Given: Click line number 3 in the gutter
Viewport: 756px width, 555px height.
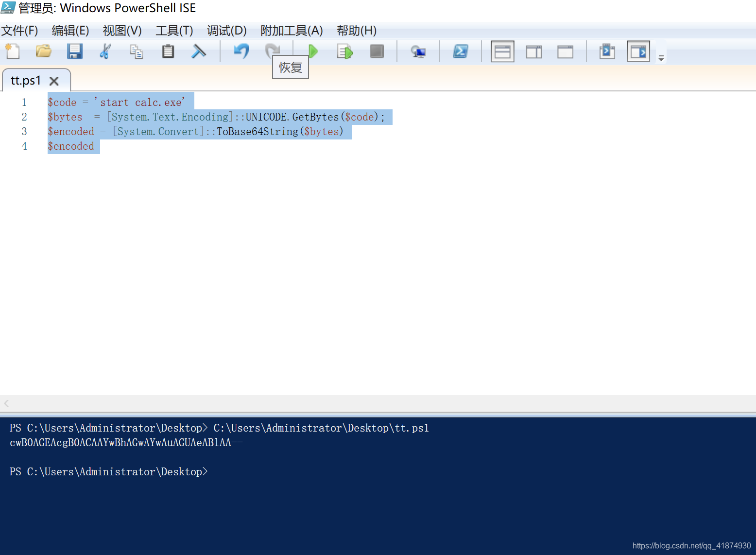Looking at the screenshot, I should click(24, 132).
